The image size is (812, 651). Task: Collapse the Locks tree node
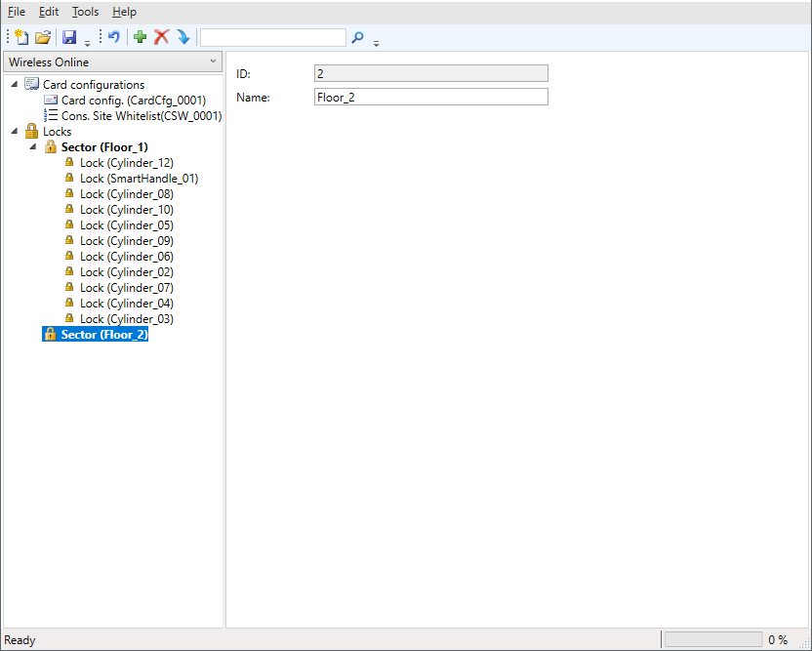pyautogui.click(x=14, y=132)
